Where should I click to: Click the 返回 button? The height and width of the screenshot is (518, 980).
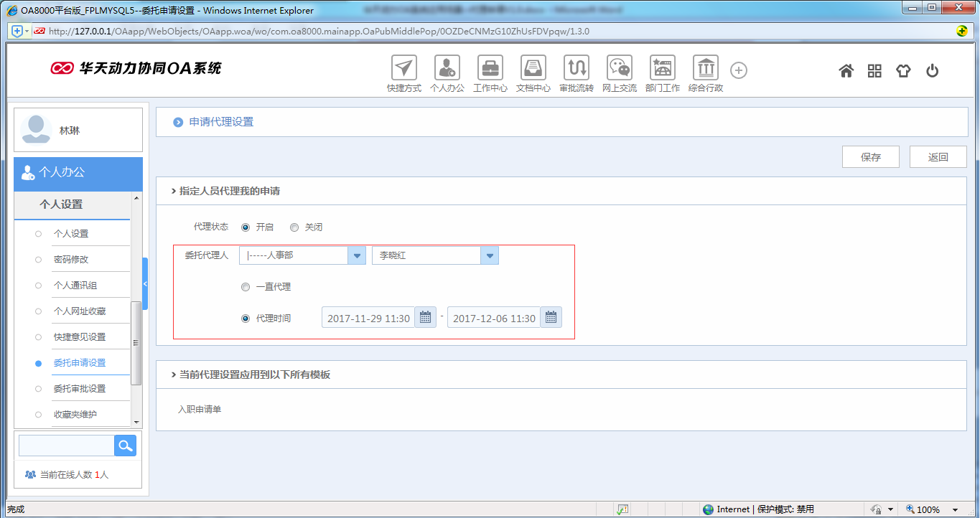[x=938, y=157]
